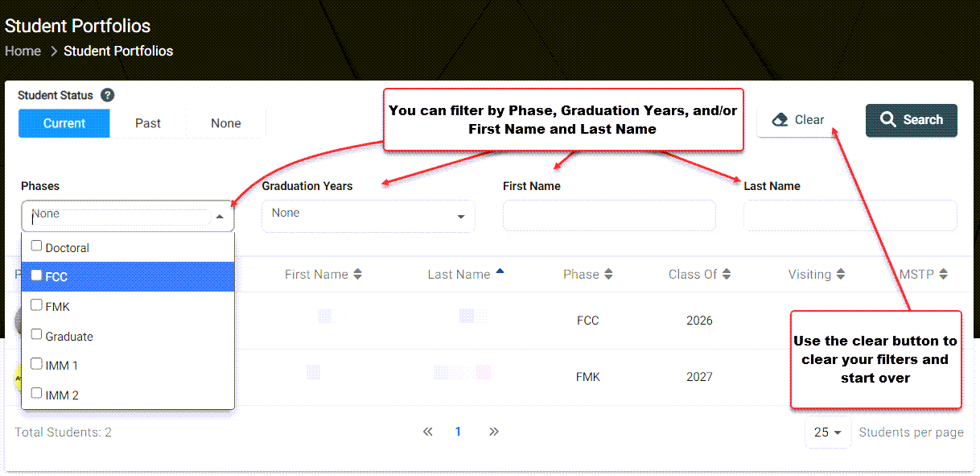Viewport: 980px width, 476px height.
Task: Click into the Last Name text field
Action: pos(850,216)
